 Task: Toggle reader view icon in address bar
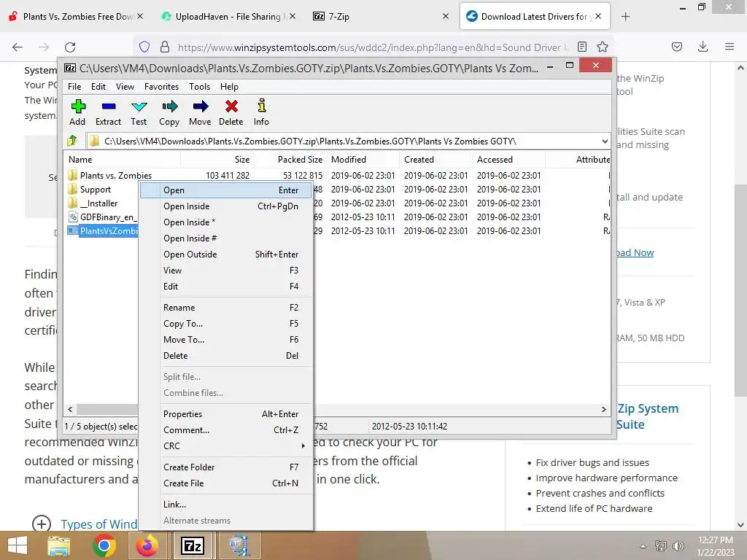point(581,47)
